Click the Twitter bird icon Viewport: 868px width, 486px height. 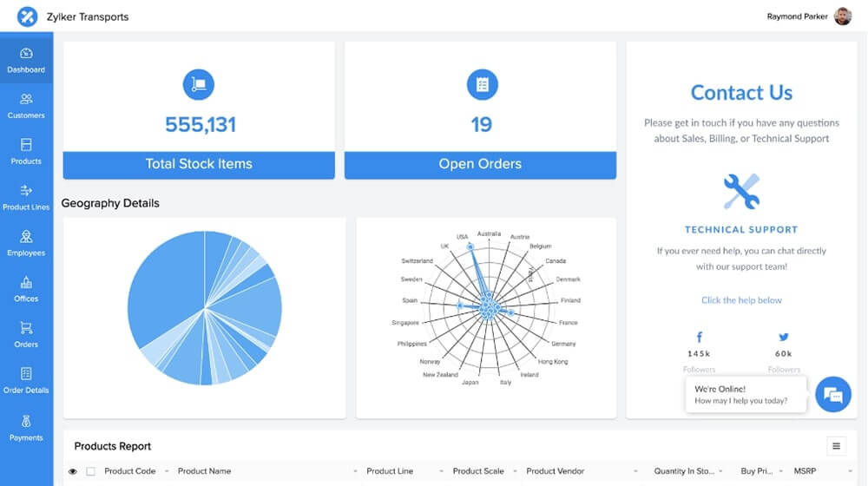[x=783, y=337]
